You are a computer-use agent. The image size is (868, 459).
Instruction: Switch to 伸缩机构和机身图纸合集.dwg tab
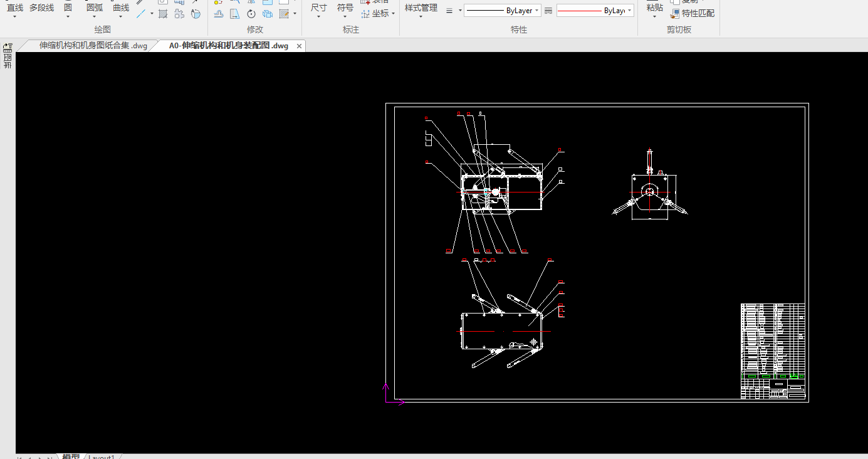(x=93, y=46)
